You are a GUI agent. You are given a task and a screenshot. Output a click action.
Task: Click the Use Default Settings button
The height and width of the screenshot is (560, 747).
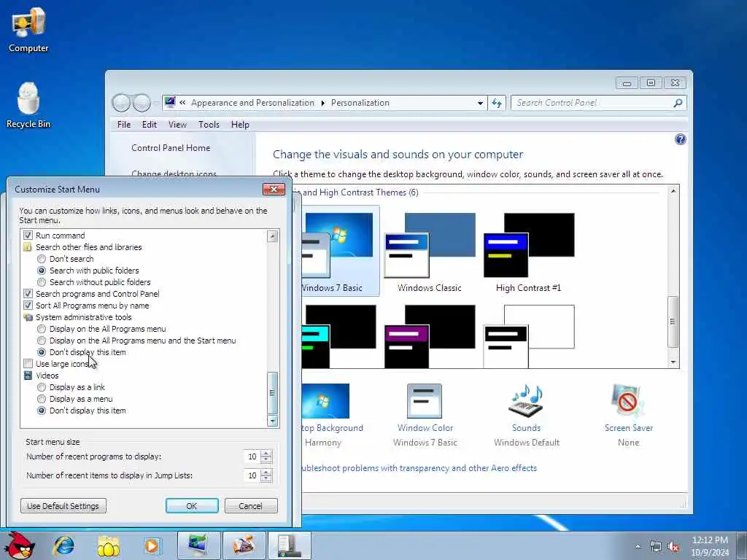63,506
